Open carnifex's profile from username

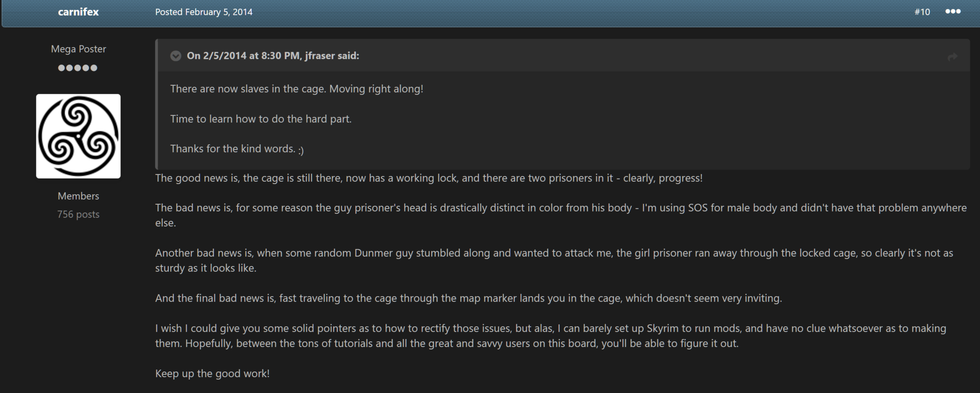pos(79,12)
